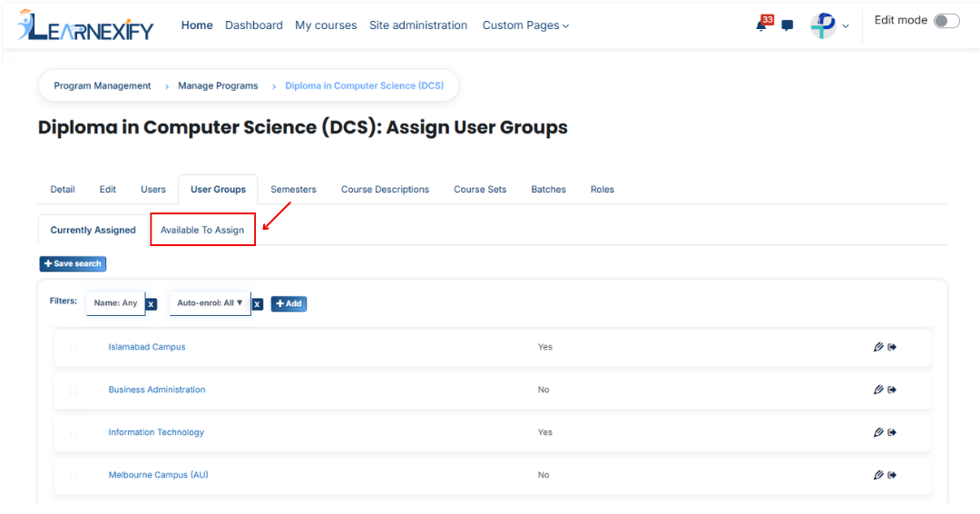
Task: Select the Available To Assign sub-tab
Action: (x=202, y=230)
